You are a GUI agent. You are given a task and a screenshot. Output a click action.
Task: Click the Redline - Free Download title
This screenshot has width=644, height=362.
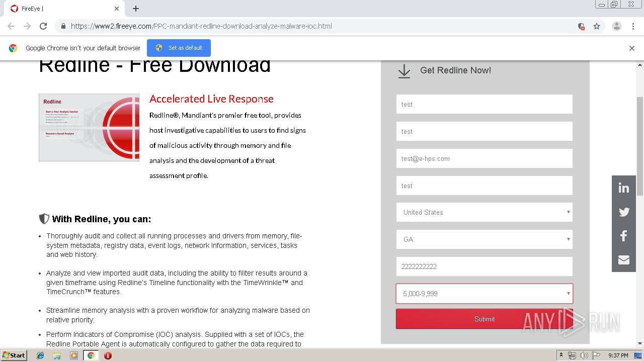(x=154, y=65)
